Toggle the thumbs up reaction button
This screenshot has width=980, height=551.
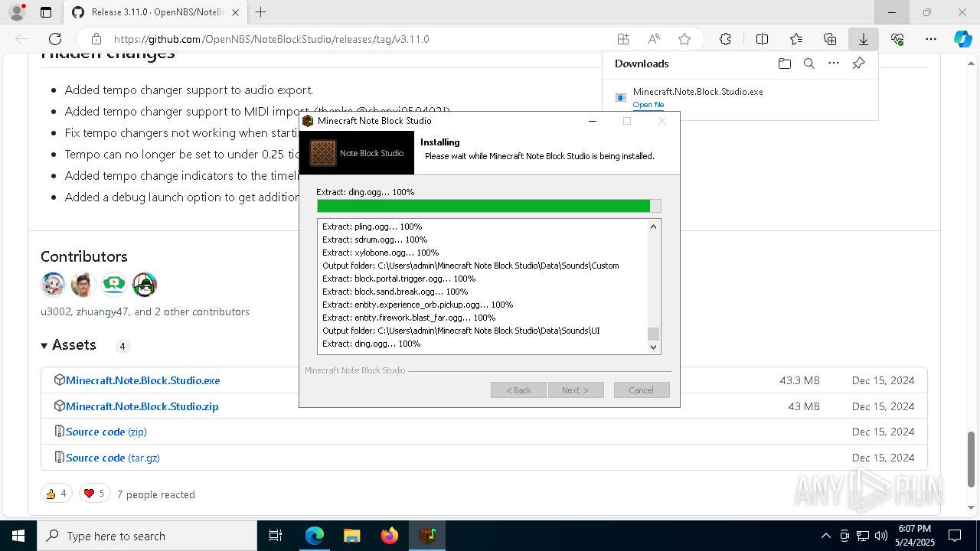[57, 494]
